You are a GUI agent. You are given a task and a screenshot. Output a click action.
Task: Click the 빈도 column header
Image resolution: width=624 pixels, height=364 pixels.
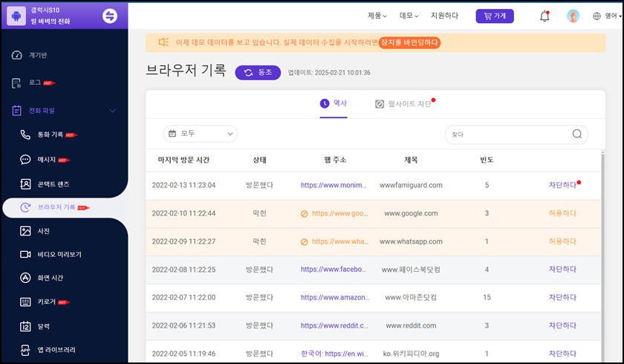pyautogui.click(x=487, y=160)
